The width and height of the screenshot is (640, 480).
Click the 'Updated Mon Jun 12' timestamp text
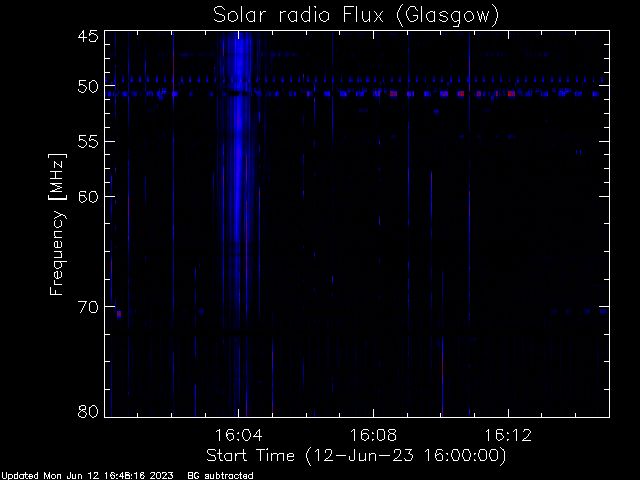(87, 476)
